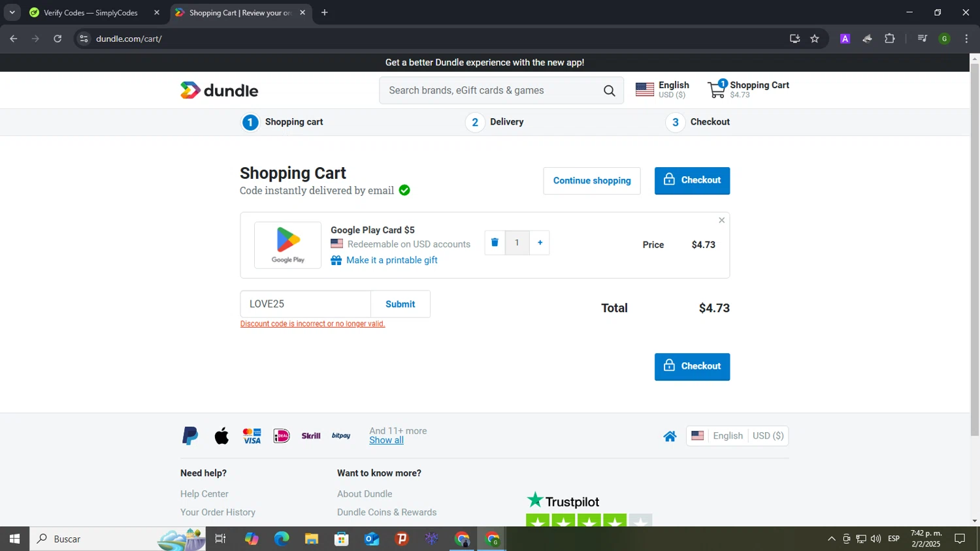
Task: Open Your Order History link
Action: (x=218, y=512)
